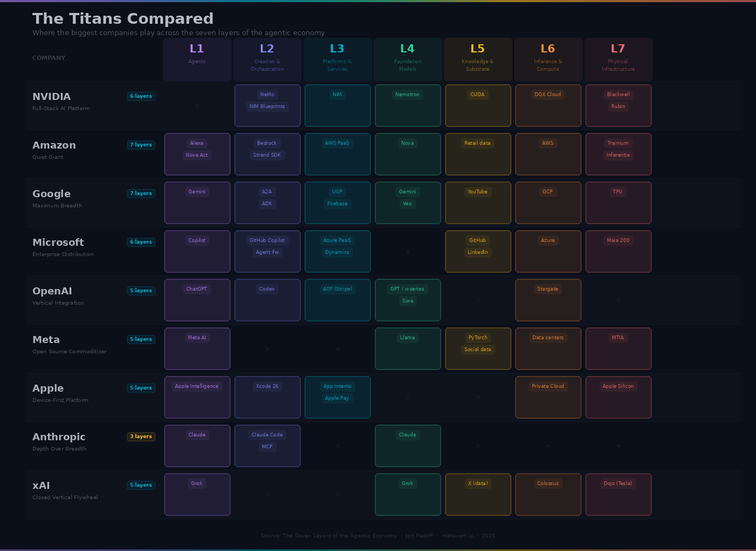Click the Sora tag
Image resolution: width=756 pixels, height=551 pixels.
click(408, 301)
